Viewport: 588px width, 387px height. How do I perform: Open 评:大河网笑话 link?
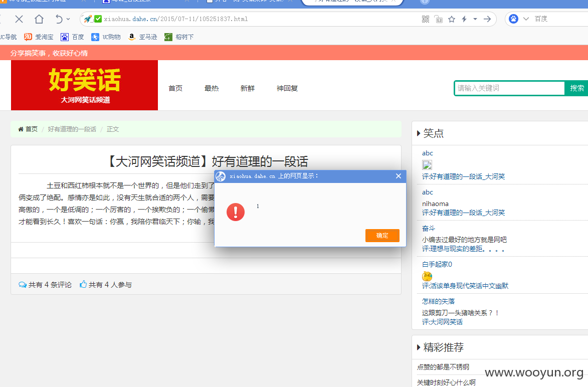(x=442, y=322)
